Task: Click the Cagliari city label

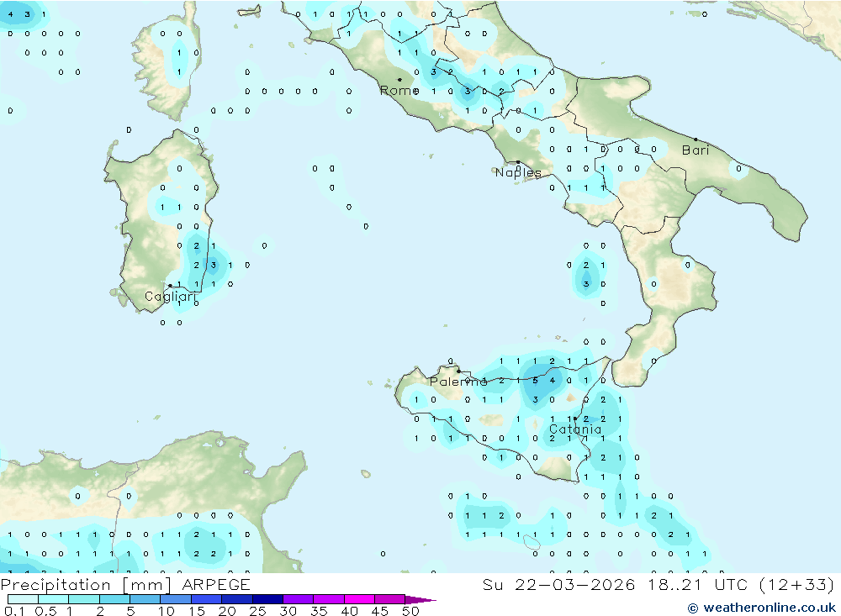Action: [170, 297]
